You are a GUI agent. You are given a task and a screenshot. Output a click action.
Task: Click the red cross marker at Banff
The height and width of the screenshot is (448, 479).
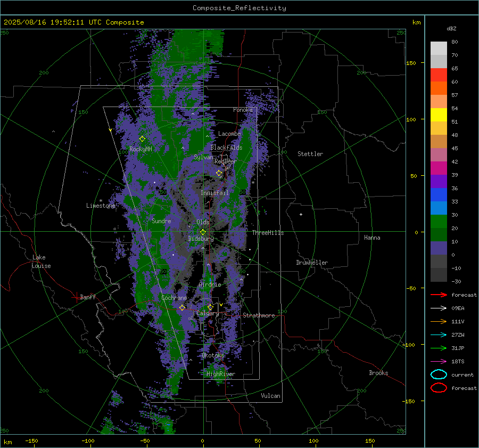click(x=76, y=297)
